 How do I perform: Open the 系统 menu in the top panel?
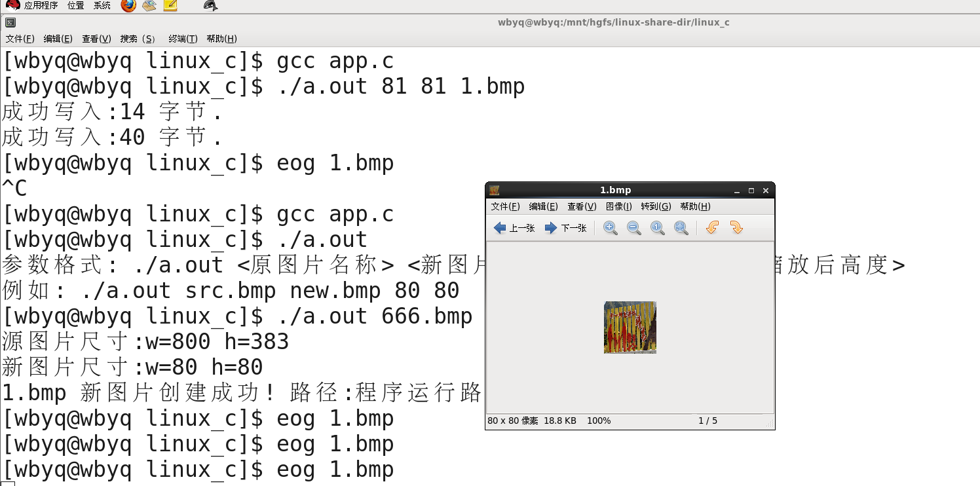102,6
